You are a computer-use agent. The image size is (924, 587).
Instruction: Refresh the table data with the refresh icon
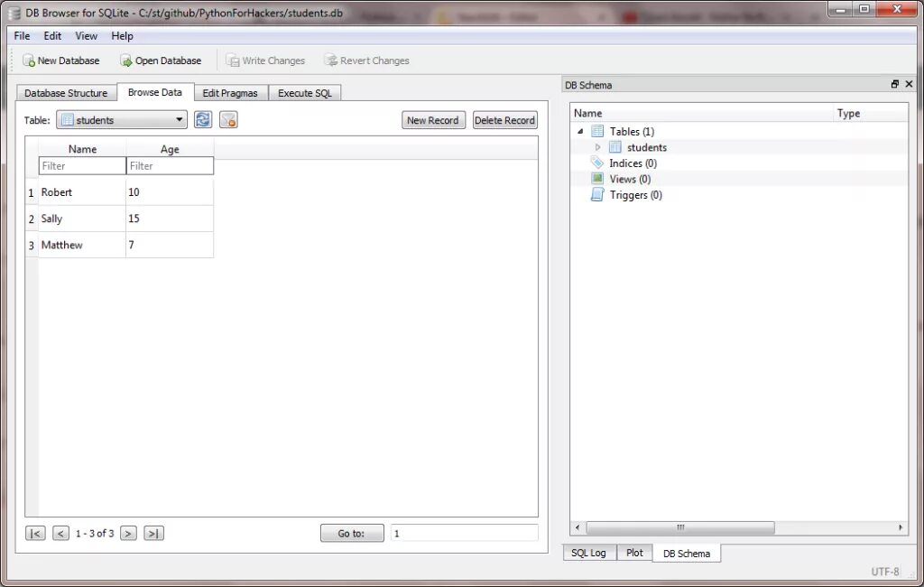tap(203, 120)
